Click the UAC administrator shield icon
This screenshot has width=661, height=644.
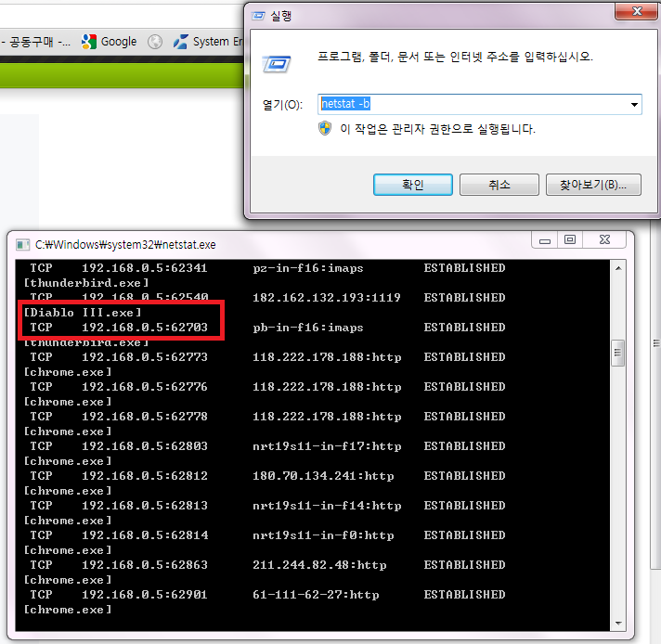(x=325, y=129)
